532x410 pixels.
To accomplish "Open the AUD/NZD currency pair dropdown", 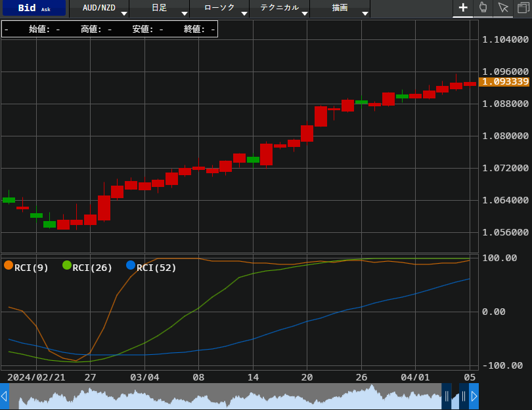I will (99, 8).
